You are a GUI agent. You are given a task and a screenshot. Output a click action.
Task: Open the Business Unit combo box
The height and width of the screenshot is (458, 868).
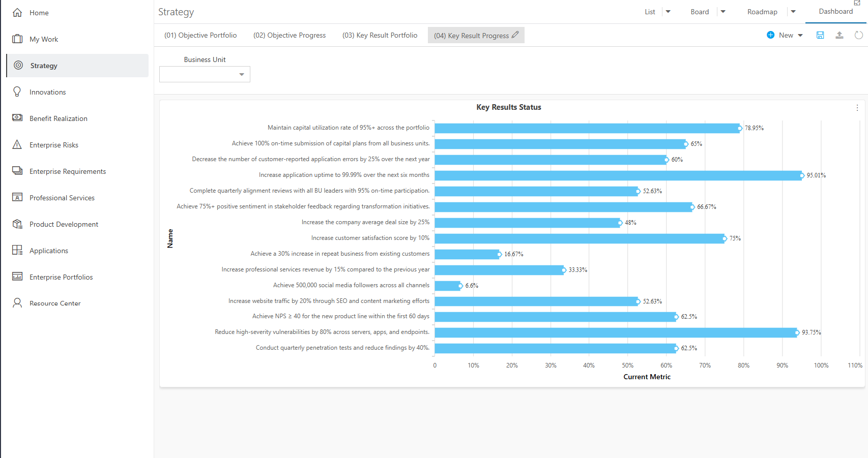205,74
